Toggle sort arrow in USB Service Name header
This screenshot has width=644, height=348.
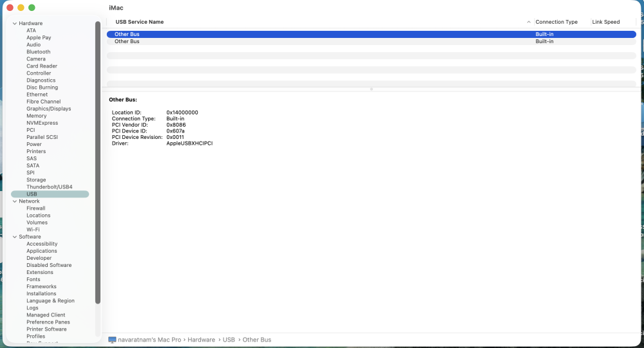coord(529,22)
